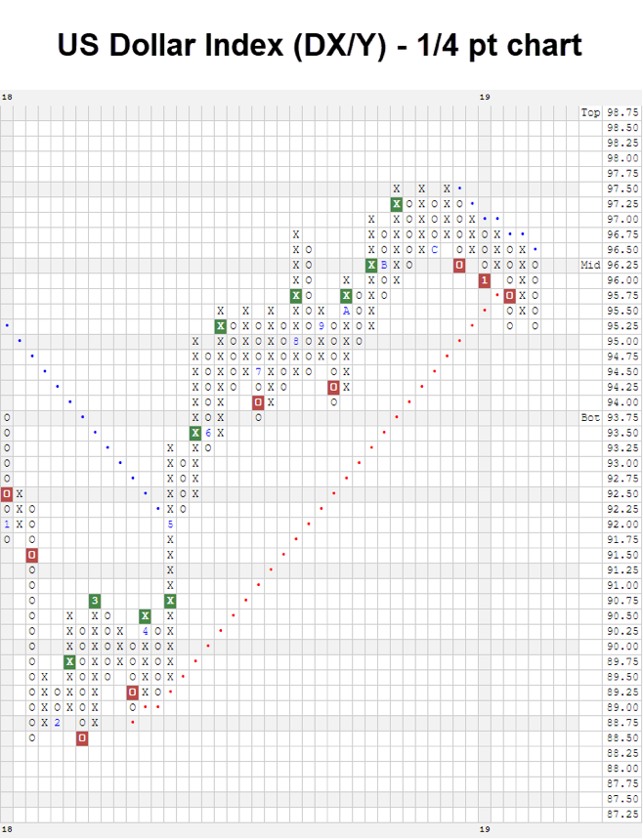Click the 94.50 price label

coord(622,372)
